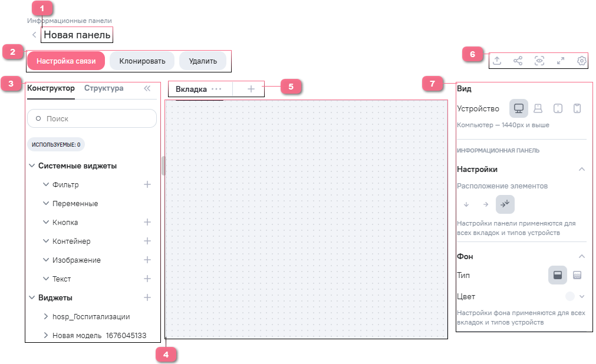
Task: Open the Вкладка tab options menu
Action: [x=216, y=89]
